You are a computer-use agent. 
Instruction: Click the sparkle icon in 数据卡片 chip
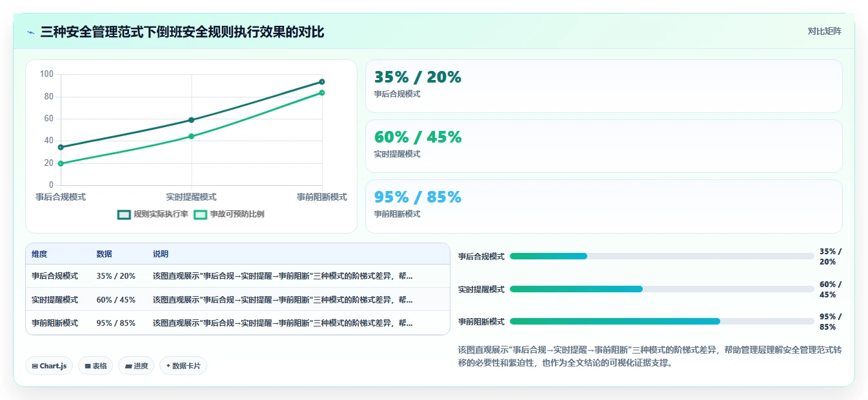tap(168, 366)
